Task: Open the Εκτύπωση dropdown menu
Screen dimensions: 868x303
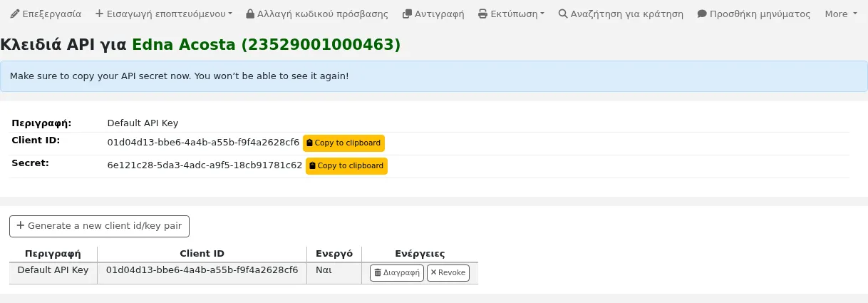Action: tap(511, 14)
